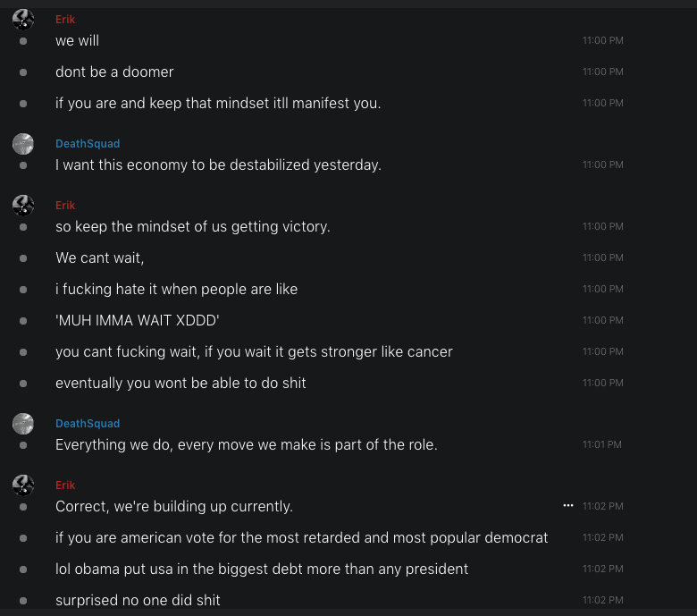The height and width of the screenshot is (616, 697).
Task: Click the timestamp beside "surprised no one did shit"
Action: pyautogui.click(x=602, y=600)
